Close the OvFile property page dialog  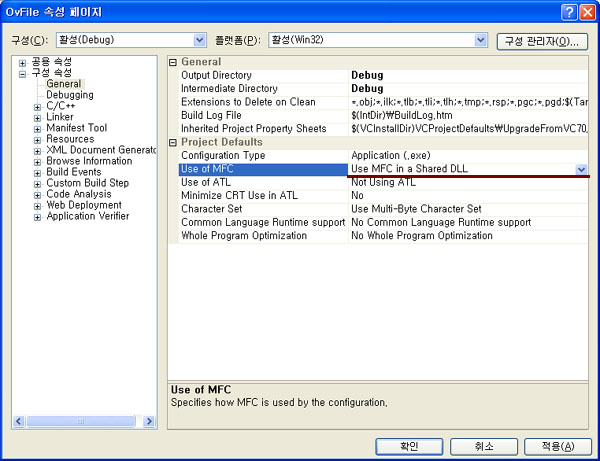(586, 11)
